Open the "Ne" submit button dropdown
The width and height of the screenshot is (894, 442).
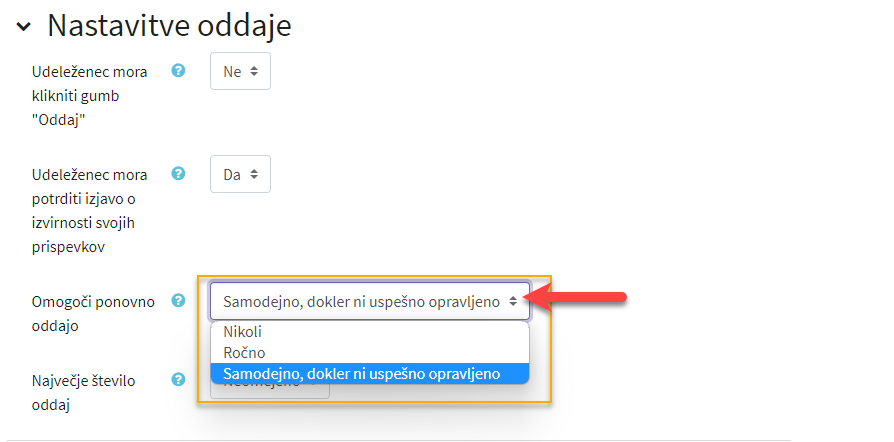tap(240, 71)
